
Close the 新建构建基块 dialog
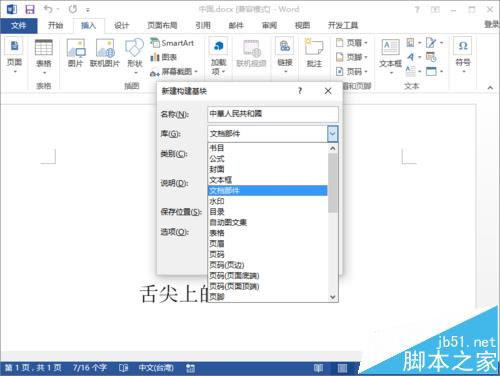(328, 91)
